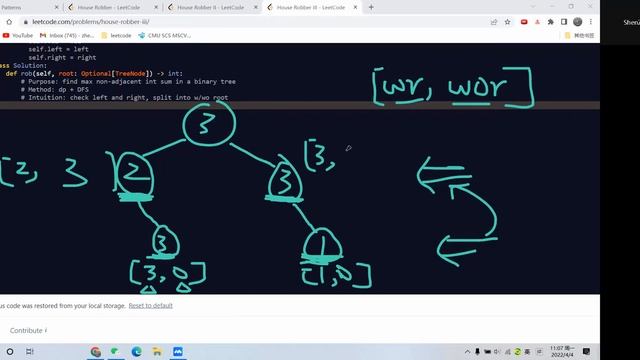Image resolution: width=640 pixels, height=360 pixels.
Task: Switch to the House Robber II tab
Action: point(210,7)
